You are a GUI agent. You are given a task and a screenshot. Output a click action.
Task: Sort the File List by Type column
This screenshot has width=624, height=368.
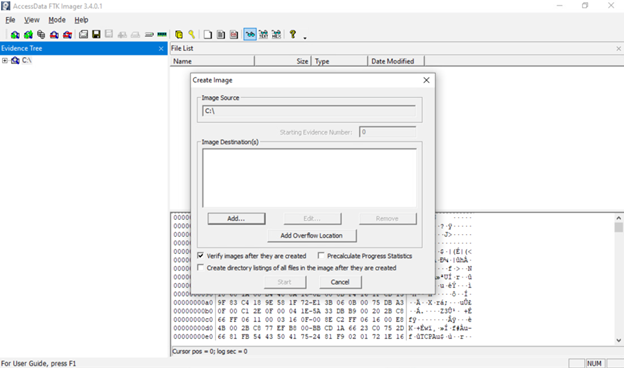click(339, 61)
